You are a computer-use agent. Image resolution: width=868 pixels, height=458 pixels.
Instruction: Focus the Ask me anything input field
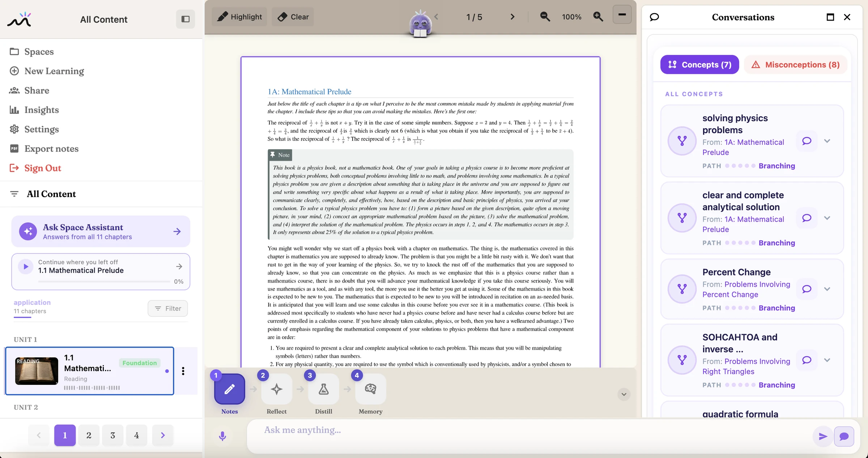coord(528,436)
